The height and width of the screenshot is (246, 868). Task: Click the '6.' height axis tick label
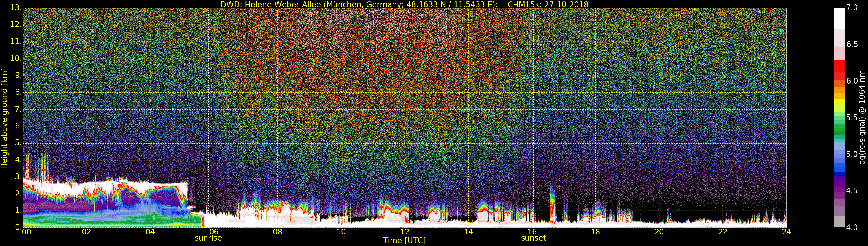pos(18,126)
